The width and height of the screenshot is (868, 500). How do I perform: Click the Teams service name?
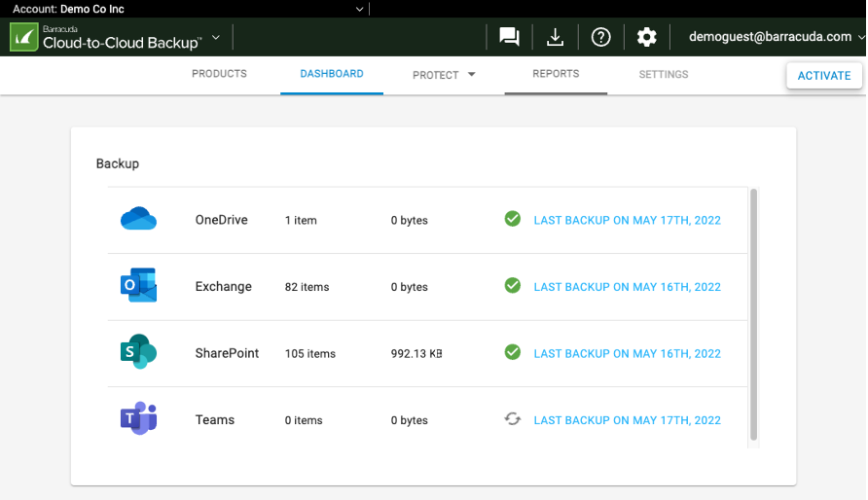coord(215,420)
